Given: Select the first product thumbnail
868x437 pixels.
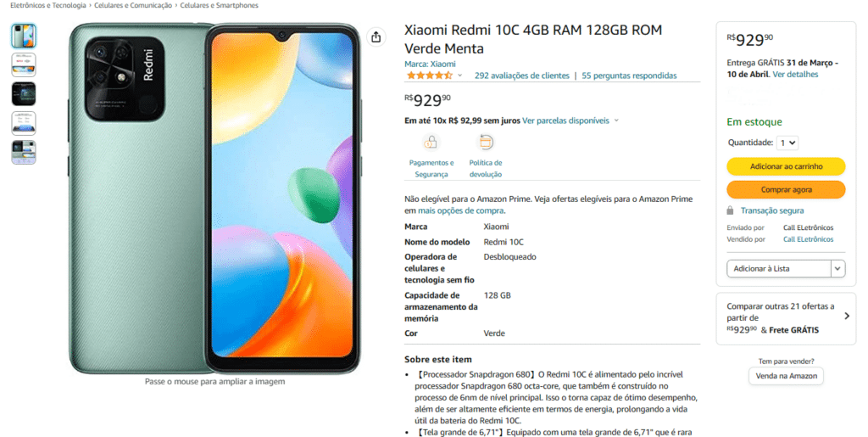Looking at the screenshot, I should (24, 36).
